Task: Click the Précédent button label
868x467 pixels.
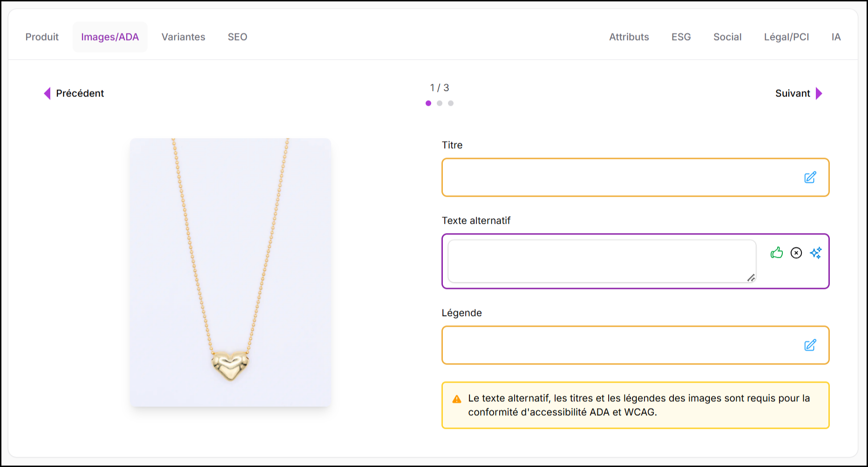Action: pyautogui.click(x=80, y=94)
